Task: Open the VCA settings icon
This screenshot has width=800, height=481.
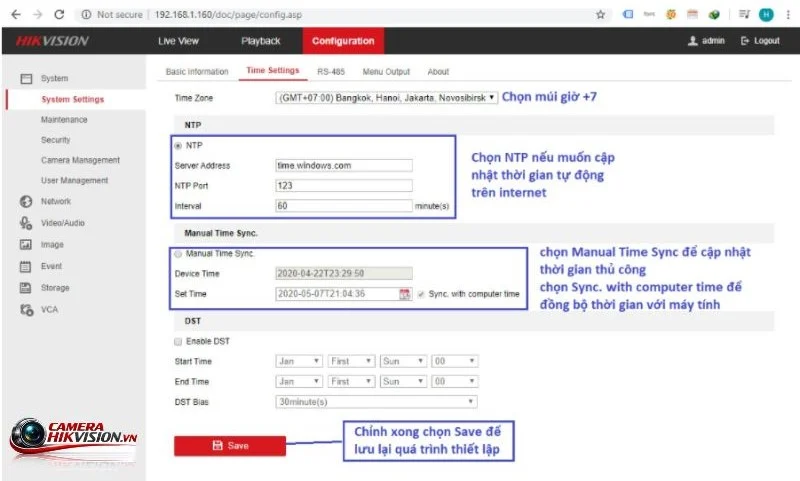Action: click(27, 310)
